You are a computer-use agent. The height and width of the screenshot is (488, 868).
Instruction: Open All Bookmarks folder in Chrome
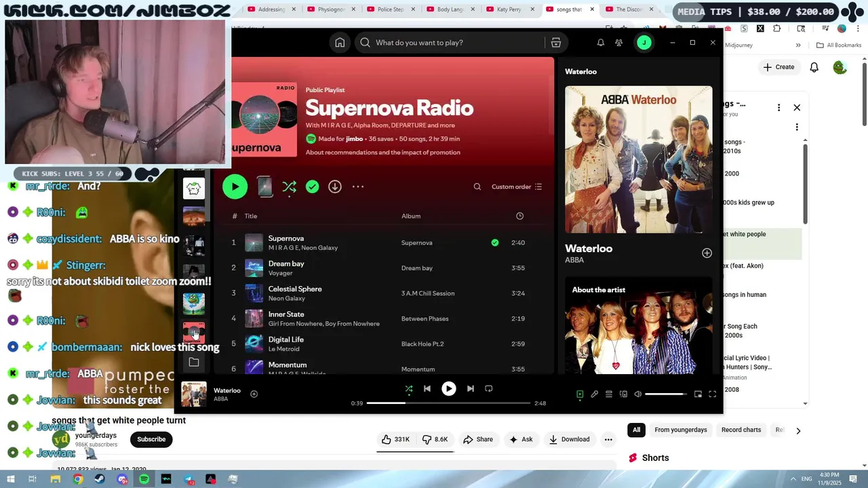(x=839, y=45)
